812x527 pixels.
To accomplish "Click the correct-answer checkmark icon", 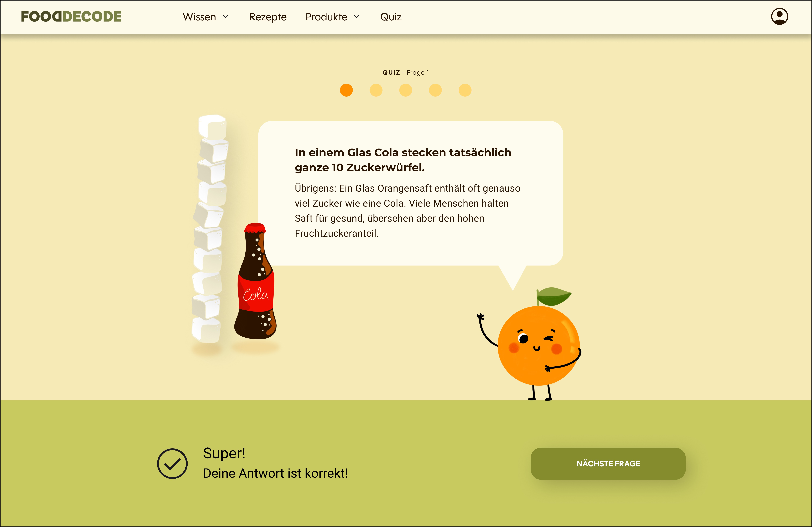I will 172,463.
